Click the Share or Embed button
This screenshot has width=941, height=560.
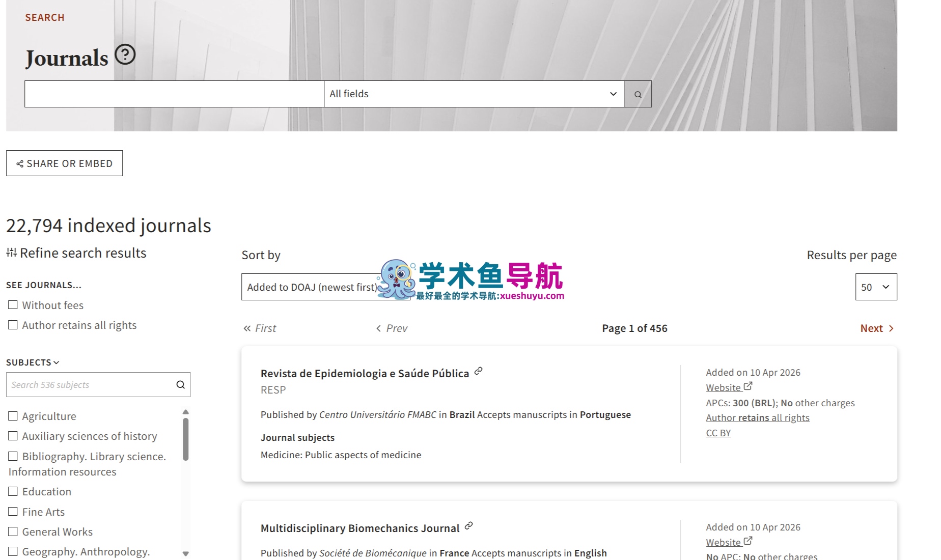(64, 163)
